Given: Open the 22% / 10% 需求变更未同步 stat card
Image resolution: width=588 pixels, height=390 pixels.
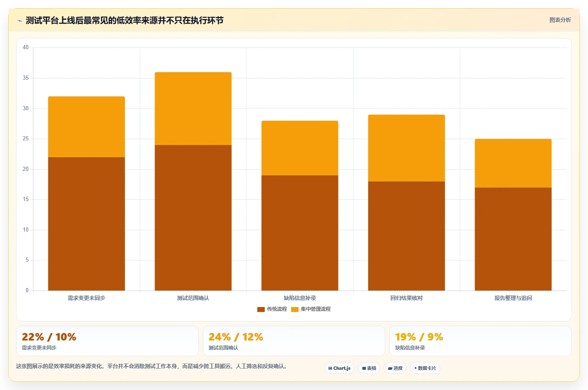Looking at the screenshot, I should (x=107, y=341).
